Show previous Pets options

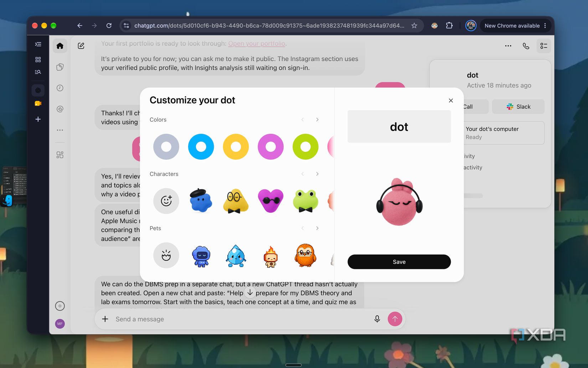pyautogui.click(x=303, y=228)
